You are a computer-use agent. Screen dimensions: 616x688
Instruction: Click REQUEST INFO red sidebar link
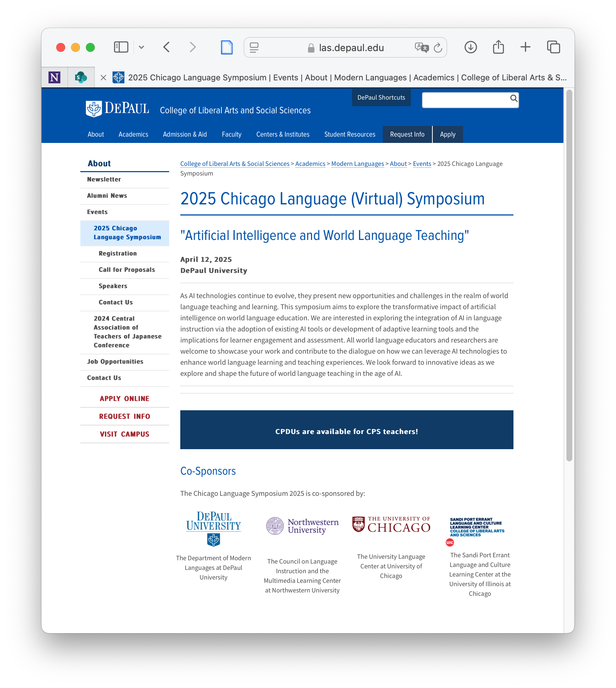click(125, 416)
